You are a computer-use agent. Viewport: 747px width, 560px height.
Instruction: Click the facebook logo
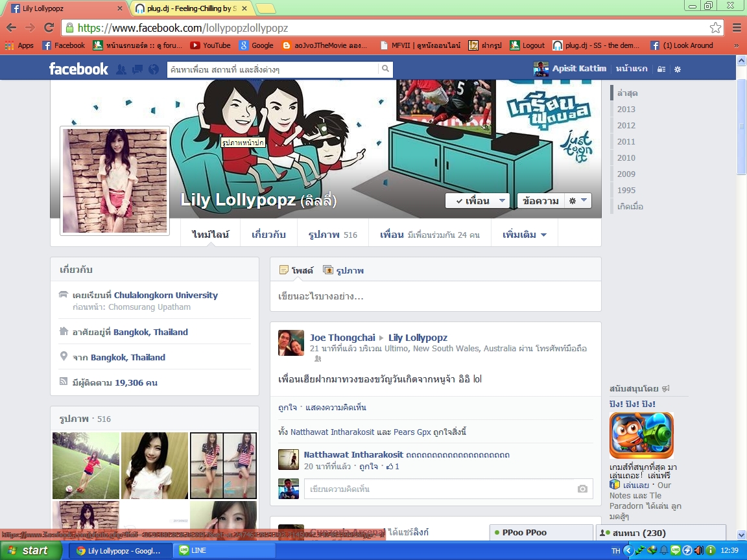coord(78,69)
